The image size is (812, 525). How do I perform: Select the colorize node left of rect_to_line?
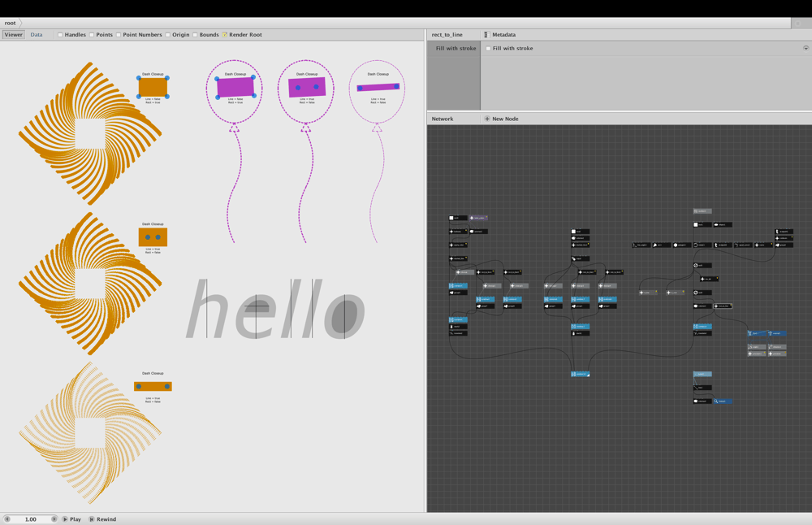tap(702, 306)
